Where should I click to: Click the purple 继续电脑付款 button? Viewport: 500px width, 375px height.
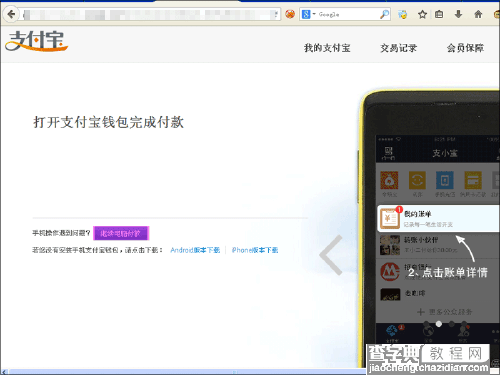(121, 233)
